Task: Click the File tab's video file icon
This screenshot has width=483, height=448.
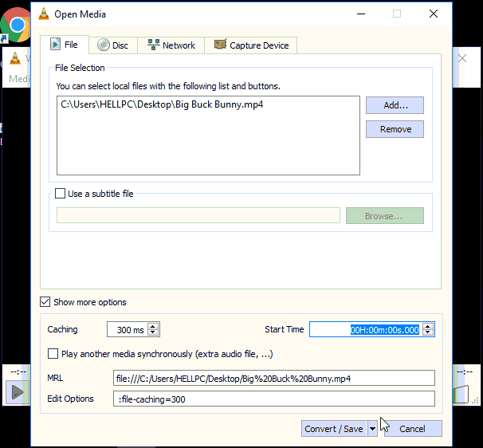Action: (x=56, y=45)
